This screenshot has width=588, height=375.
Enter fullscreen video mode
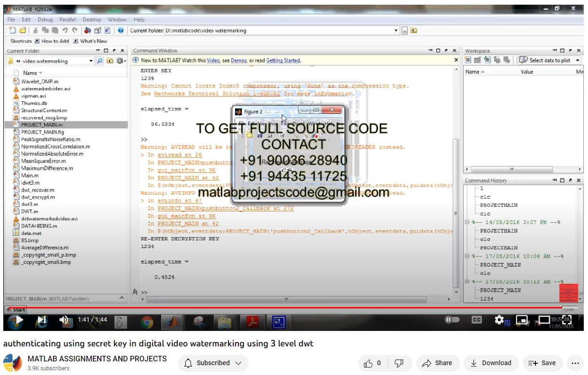pos(567,320)
